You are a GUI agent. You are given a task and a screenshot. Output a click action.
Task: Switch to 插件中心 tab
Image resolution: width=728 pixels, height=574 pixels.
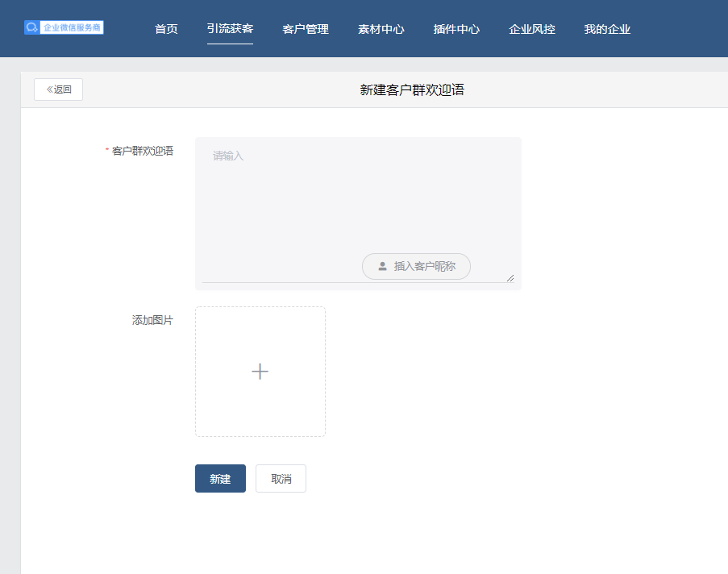pos(456,29)
